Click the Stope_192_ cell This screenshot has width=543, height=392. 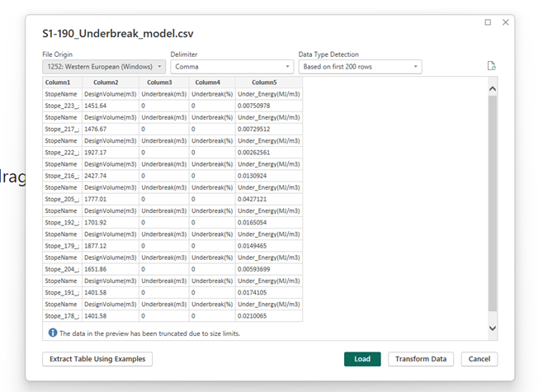click(x=63, y=222)
